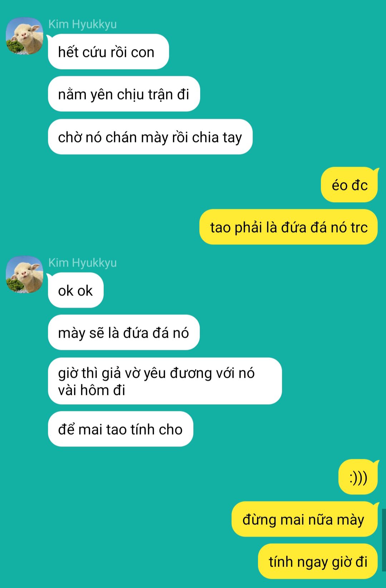
Task: Click the words 'vài hôm đi' in the long message
Action: (x=91, y=390)
